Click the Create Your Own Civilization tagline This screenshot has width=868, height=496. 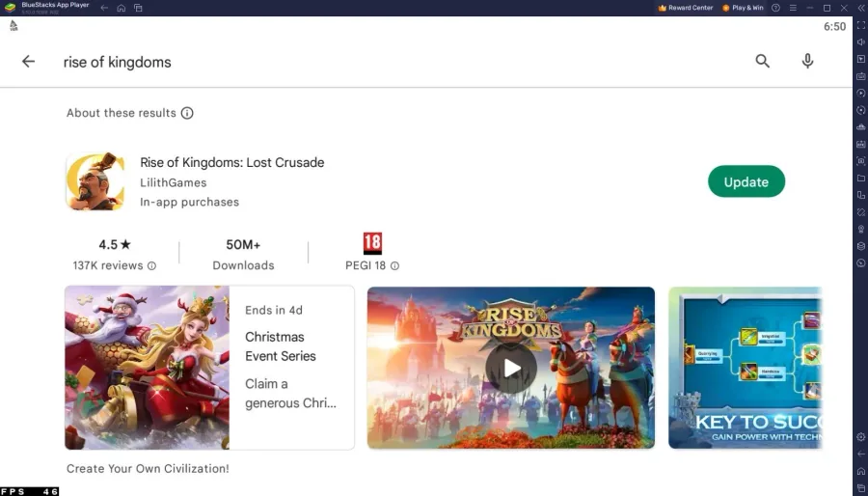click(x=148, y=468)
